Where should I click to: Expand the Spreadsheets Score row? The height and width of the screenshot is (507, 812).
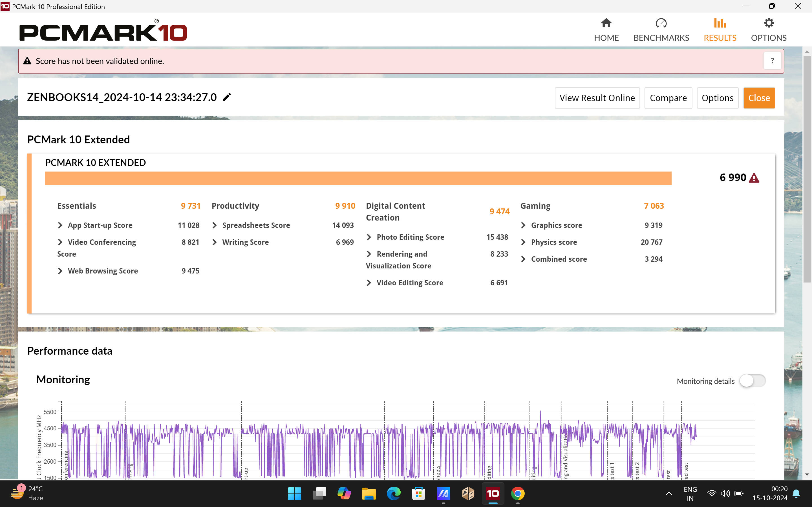tap(215, 225)
